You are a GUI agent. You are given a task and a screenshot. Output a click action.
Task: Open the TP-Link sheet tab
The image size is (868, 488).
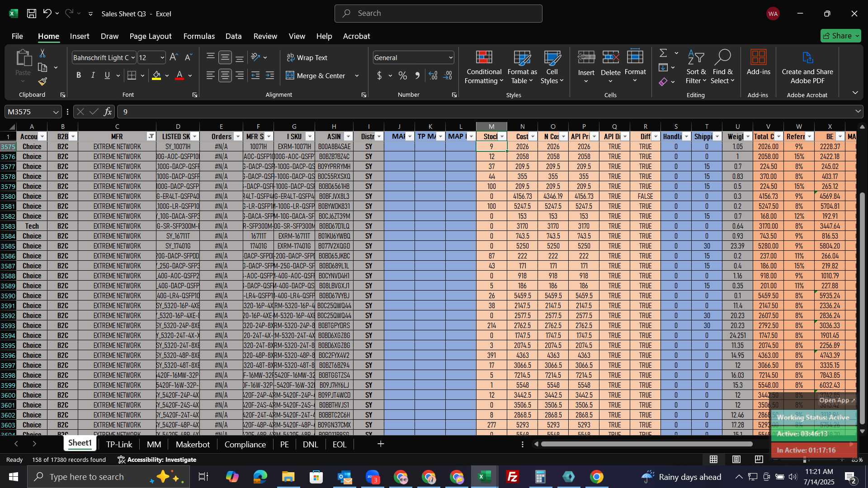point(119,444)
